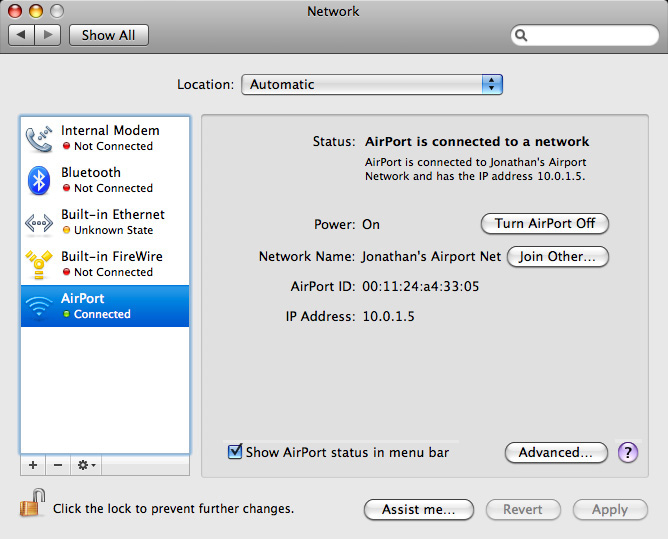
Task: Click Assist me... button
Action: pos(419,509)
